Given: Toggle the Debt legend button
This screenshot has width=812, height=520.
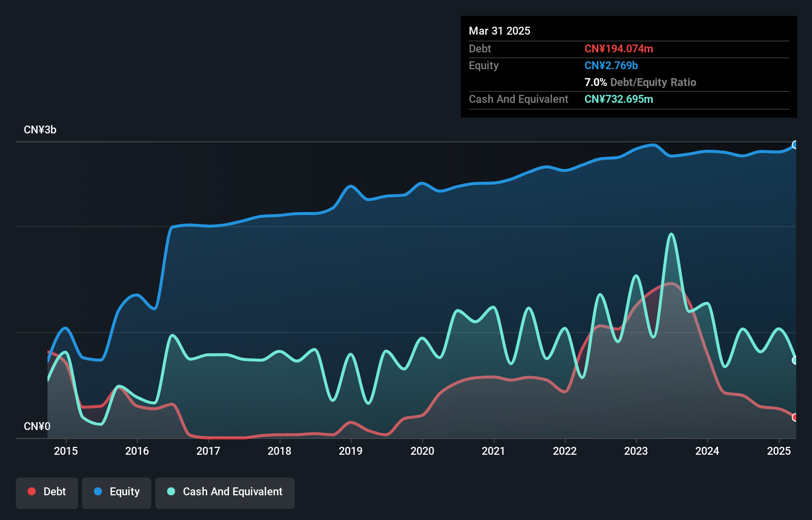Looking at the screenshot, I should pyautogui.click(x=47, y=493).
